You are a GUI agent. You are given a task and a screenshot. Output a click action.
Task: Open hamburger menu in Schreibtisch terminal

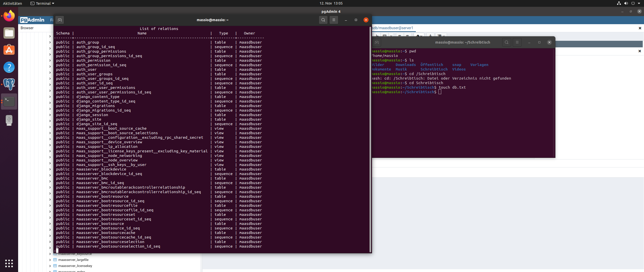tap(517, 42)
